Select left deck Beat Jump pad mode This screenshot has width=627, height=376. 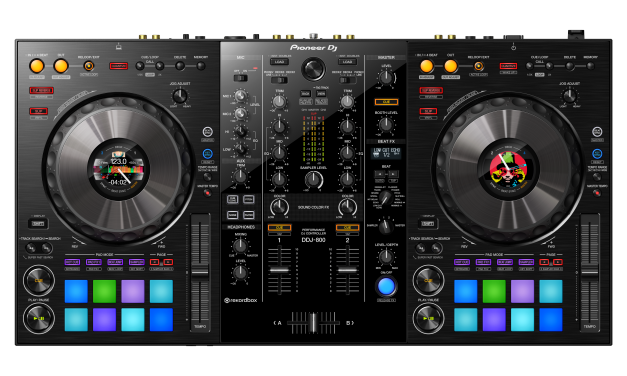(115, 262)
